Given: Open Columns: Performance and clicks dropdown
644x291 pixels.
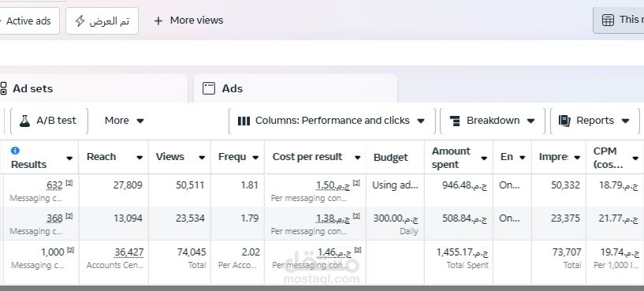Looking at the screenshot, I should 332,121.
